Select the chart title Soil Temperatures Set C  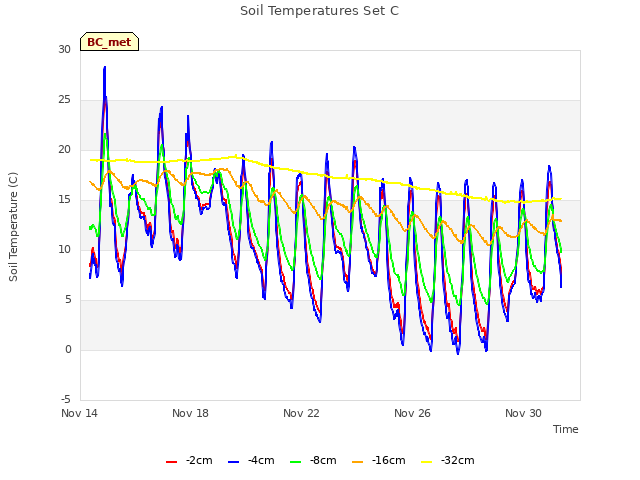coord(319,11)
